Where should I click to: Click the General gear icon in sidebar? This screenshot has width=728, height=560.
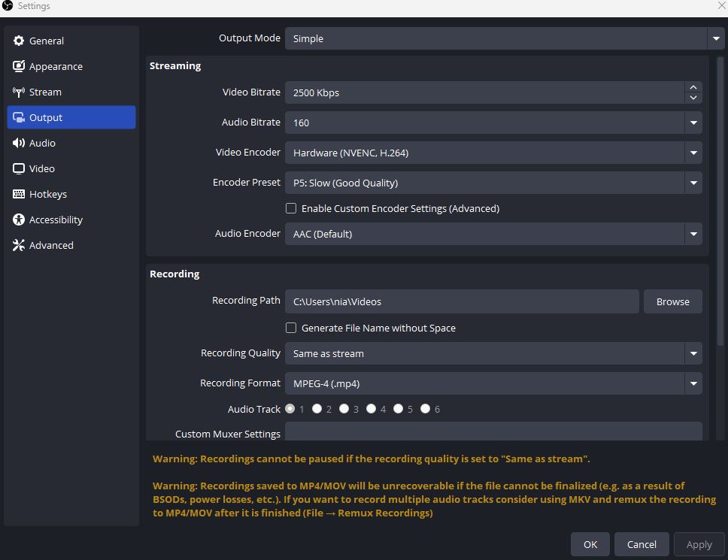point(19,41)
